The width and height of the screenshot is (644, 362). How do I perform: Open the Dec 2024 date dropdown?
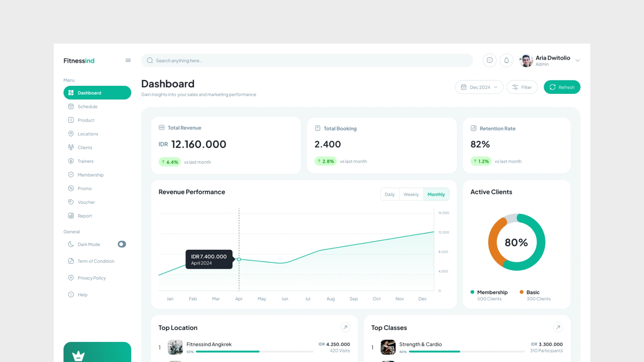point(479,87)
